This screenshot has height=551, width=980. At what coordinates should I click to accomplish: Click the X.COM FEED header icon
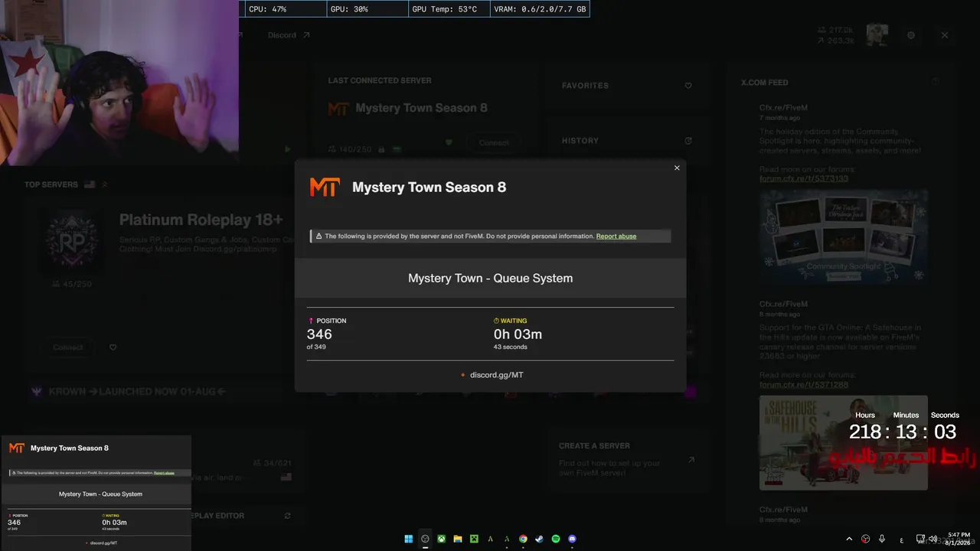click(935, 82)
